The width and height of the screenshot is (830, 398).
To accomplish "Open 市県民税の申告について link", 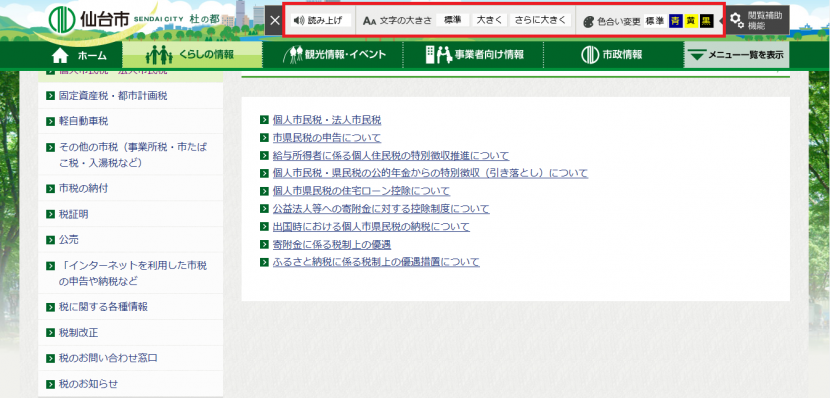I will tap(327, 138).
